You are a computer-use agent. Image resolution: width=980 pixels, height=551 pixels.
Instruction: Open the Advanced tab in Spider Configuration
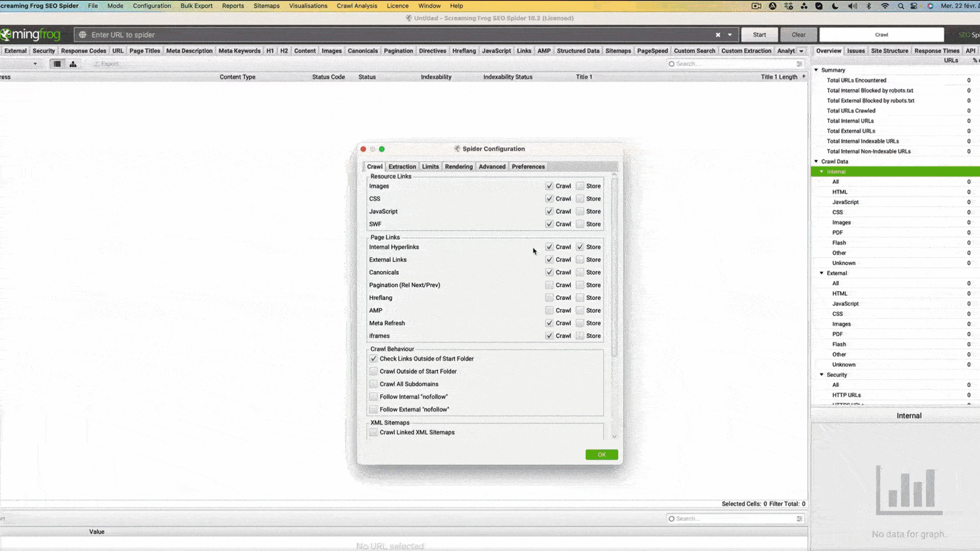[492, 167]
